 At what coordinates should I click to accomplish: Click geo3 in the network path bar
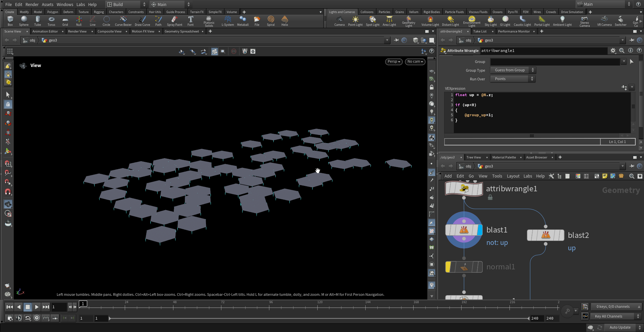click(x=489, y=166)
